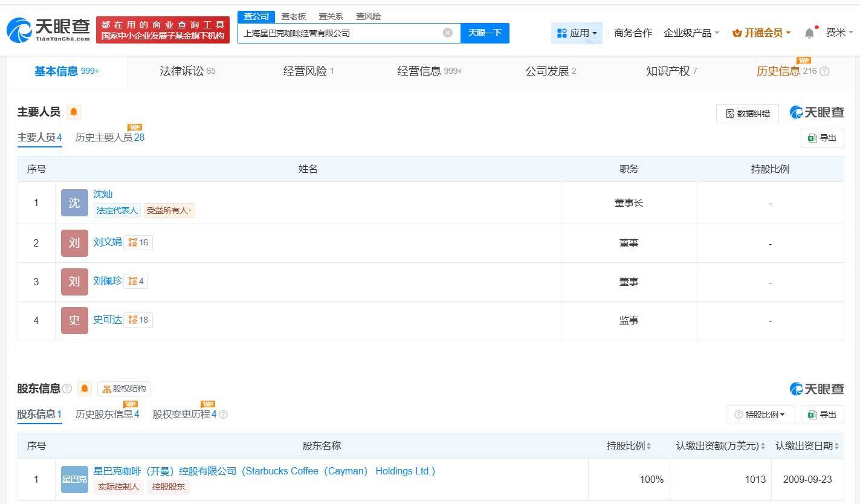The image size is (860, 504).
Task: Open 公司发展 tab
Action: [x=551, y=71]
